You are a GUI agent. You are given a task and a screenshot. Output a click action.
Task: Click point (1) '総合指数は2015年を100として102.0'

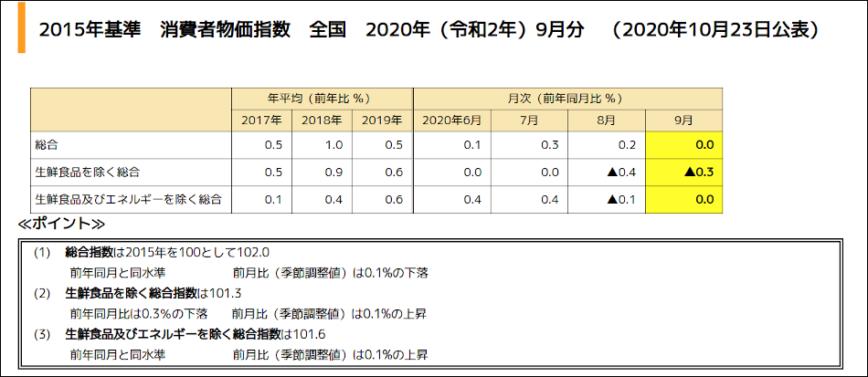pyautogui.click(x=167, y=253)
